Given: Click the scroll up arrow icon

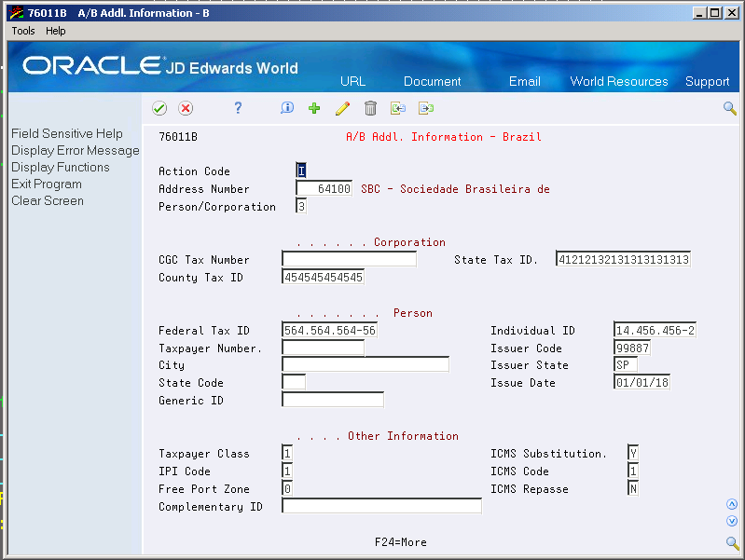Looking at the screenshot, I should click(x=732, y=504).
